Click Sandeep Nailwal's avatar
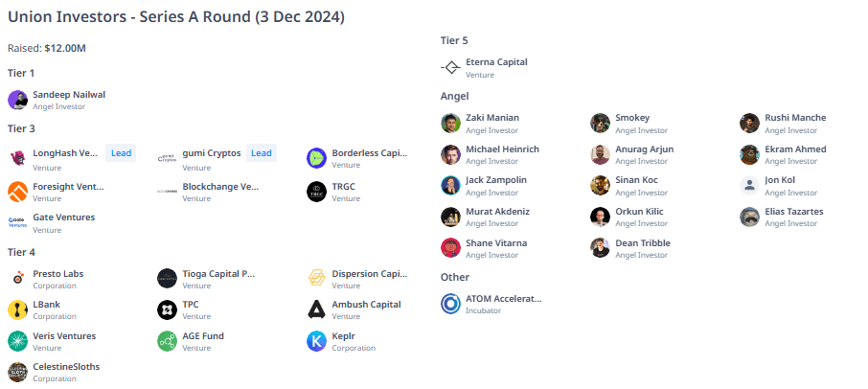Viewport: 868px width, 389px height. (17, 100)
